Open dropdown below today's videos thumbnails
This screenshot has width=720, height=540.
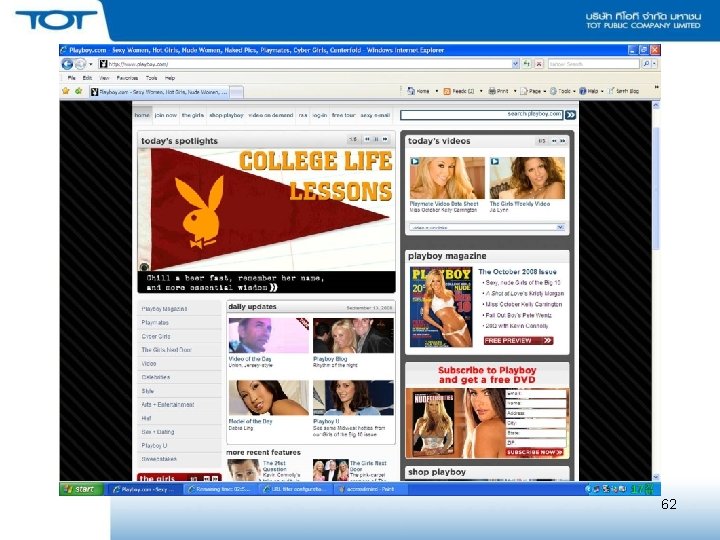[x=487, y=227]
